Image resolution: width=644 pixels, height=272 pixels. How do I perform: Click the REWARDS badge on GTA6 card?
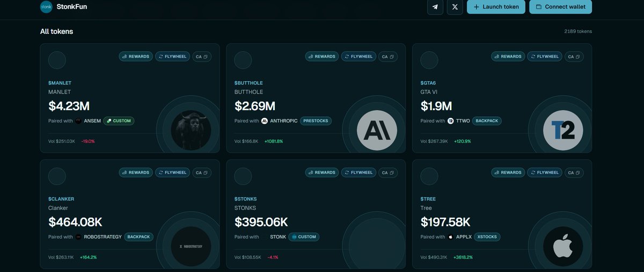(x=508, y=56)
